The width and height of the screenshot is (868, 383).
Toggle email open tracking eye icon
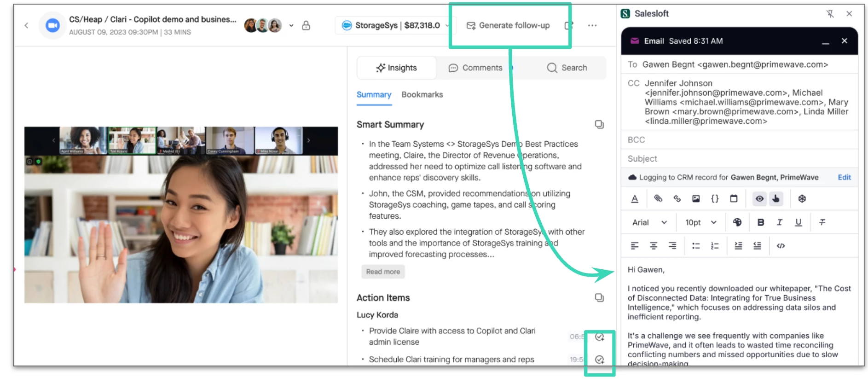(x=759, y=198)
